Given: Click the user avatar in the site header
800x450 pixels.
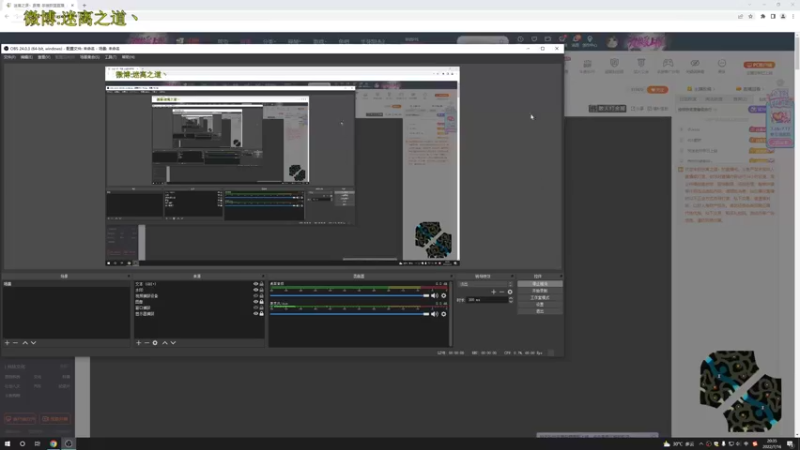Looking at the screenshot, I should click(x=612, y=42).
